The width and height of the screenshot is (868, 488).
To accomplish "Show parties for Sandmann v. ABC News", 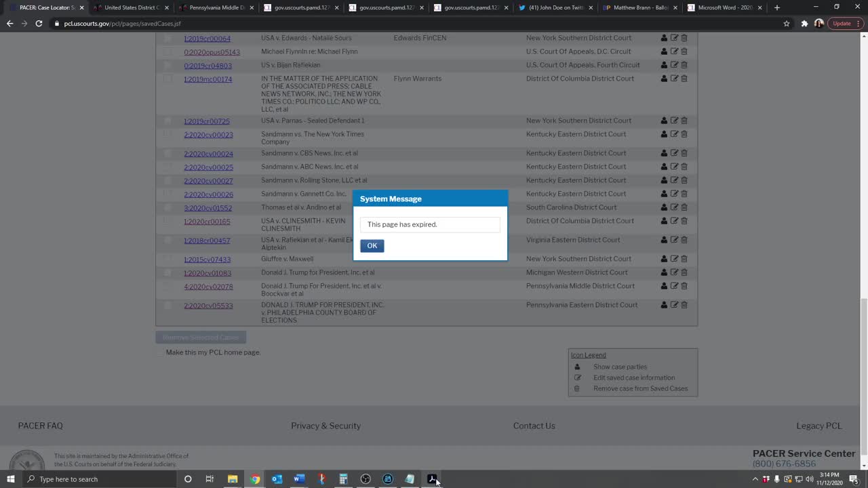I will click(x=664, y=167).
